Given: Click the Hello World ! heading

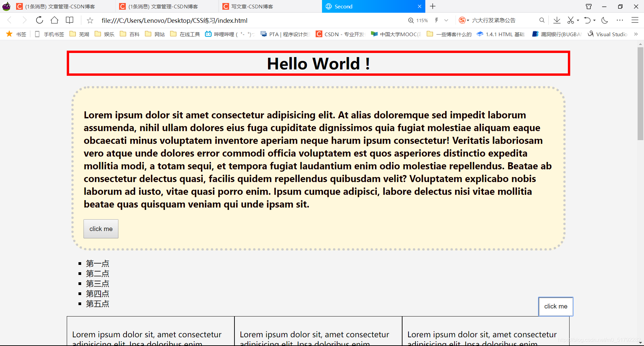Looking at the screenshot, I should coord(318,63).
